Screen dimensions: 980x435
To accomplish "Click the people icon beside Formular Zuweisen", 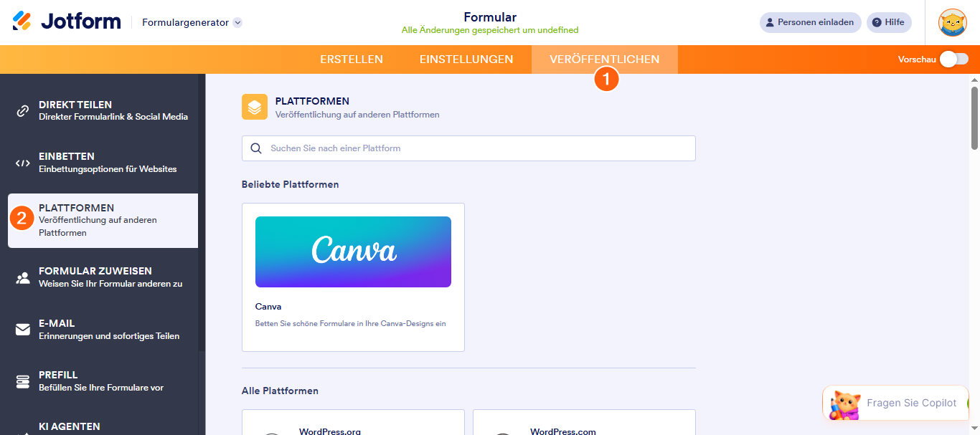I will click(23, 278).
